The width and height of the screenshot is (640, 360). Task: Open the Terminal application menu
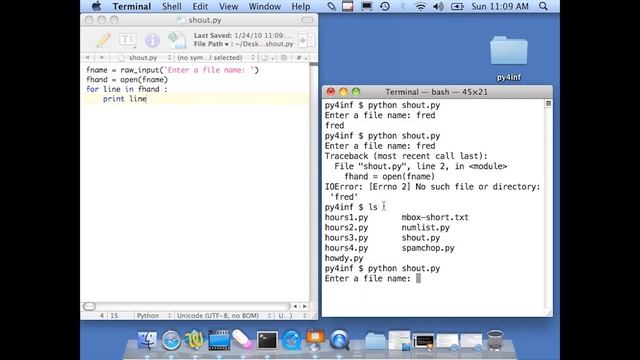pyautogui.click(x=132, y=6)
